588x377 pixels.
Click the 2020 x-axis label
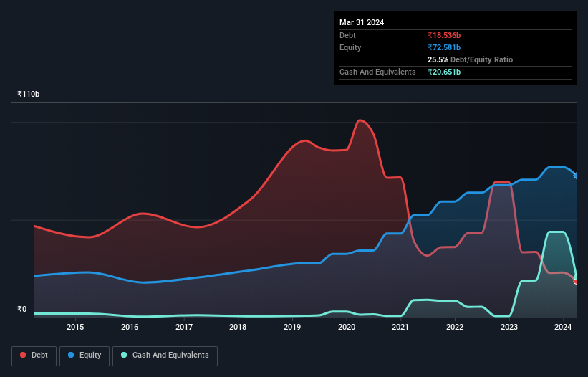pyautogui.click(x=347, y=327)
